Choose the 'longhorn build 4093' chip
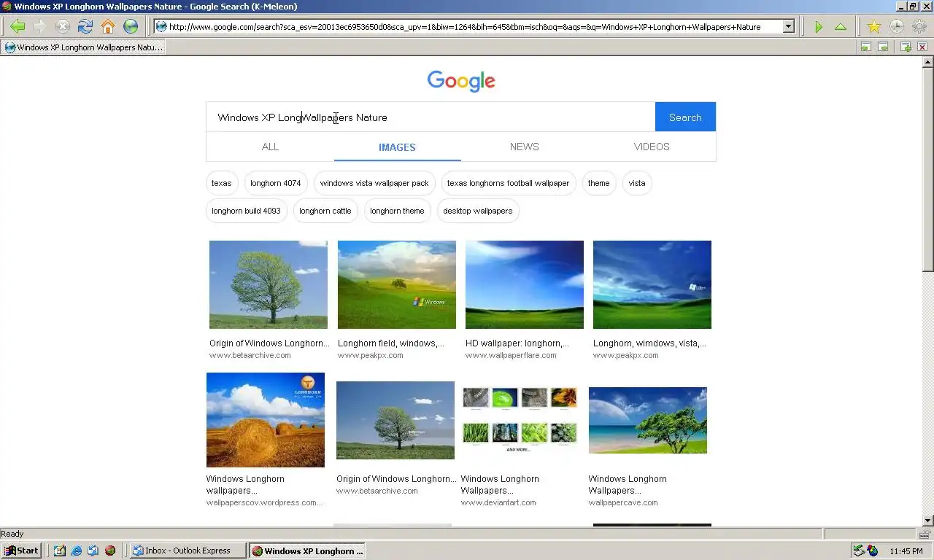The height and width of the screenshot is (560, 934). [x=246, y=211]
